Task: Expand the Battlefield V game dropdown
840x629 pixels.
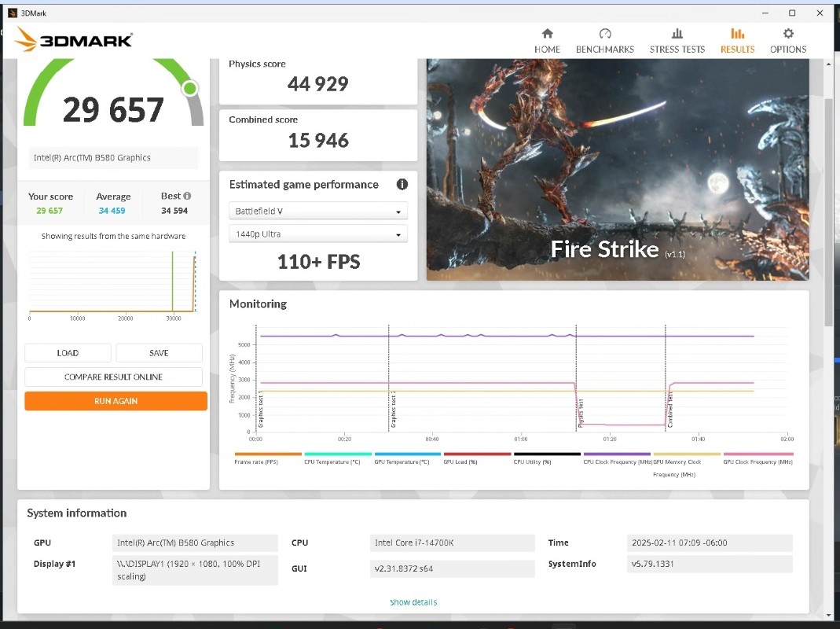Action: [x=318, y=212]
